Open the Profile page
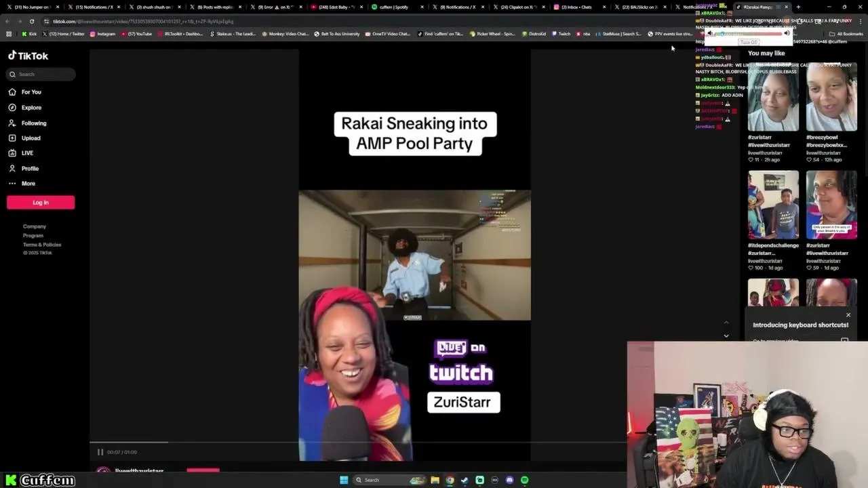The width and height of the screenshot is (868, 488). click(30, 168)
